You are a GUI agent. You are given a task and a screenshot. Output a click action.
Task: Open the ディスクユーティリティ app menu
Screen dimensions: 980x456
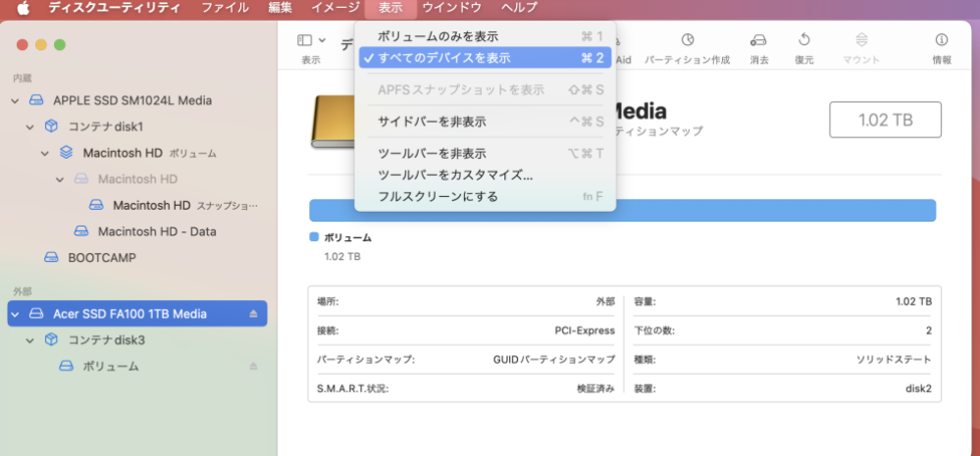coord(115,8)
